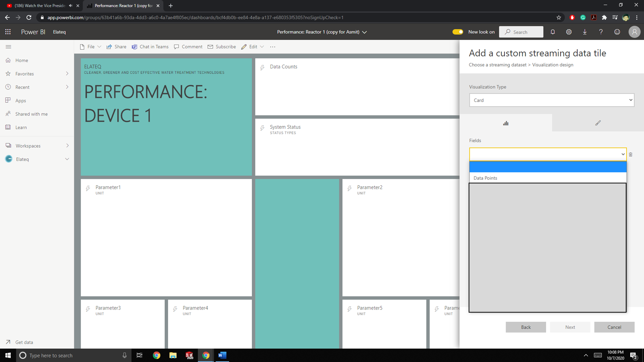Go back in browser history
This screenshot has width=644, height=362.
7,17
